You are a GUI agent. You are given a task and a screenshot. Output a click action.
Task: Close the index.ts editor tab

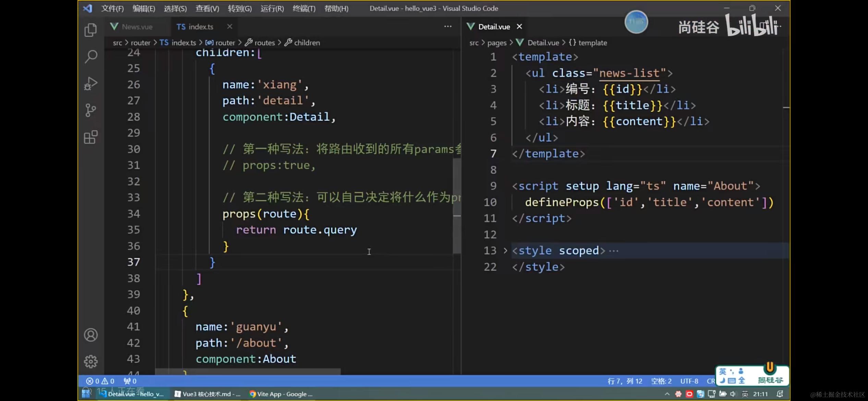[230, 26]
